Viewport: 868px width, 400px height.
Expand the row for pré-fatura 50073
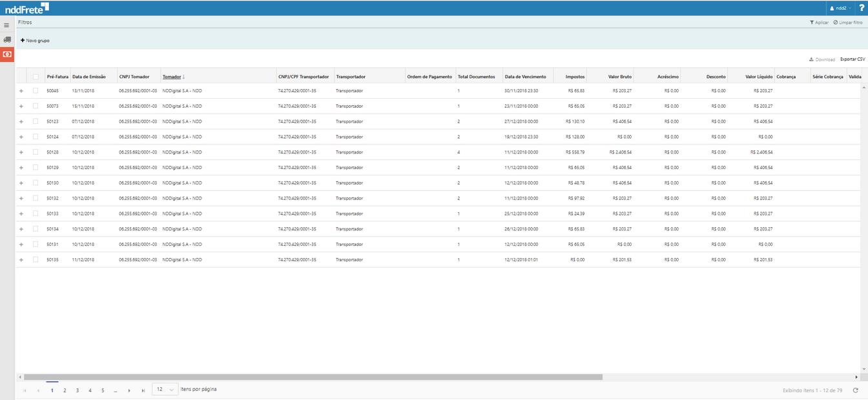pos(21,106)
